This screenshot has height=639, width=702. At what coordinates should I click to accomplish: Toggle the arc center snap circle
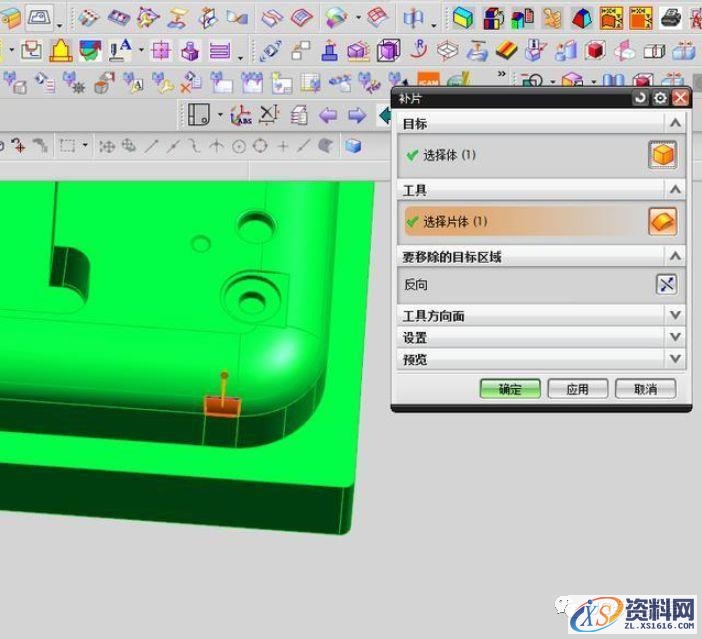(x=239, y=146)
